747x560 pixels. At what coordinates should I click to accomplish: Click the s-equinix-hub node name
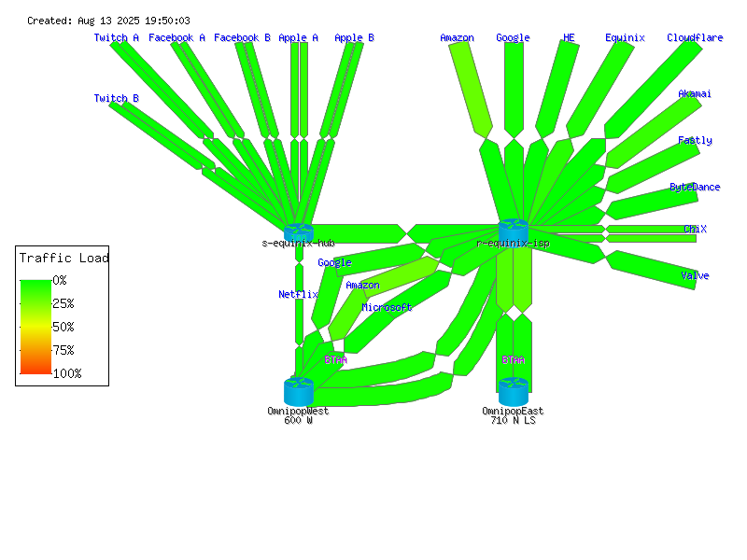(x=298, y=243)
